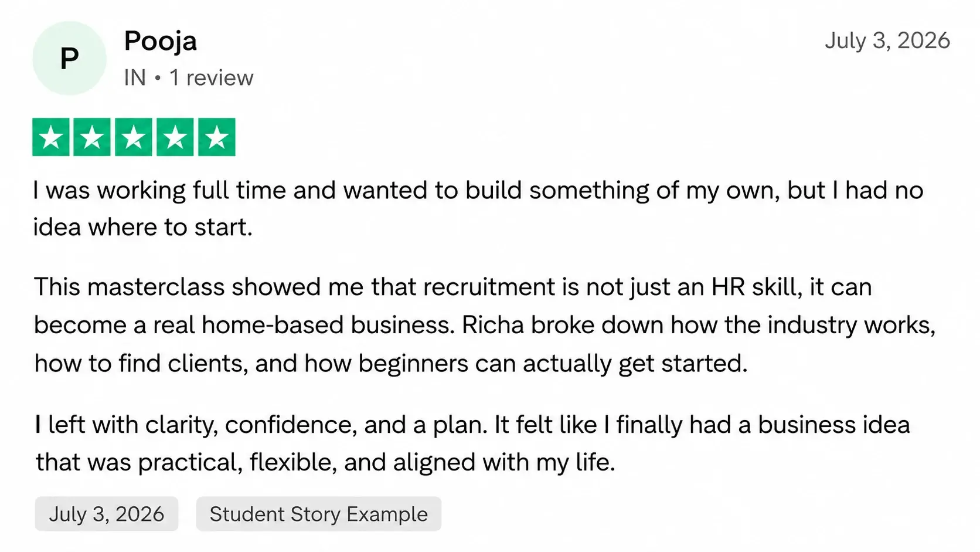Click the IN country code
This screenshot has width=980, height=552.
tap(135, 77)
